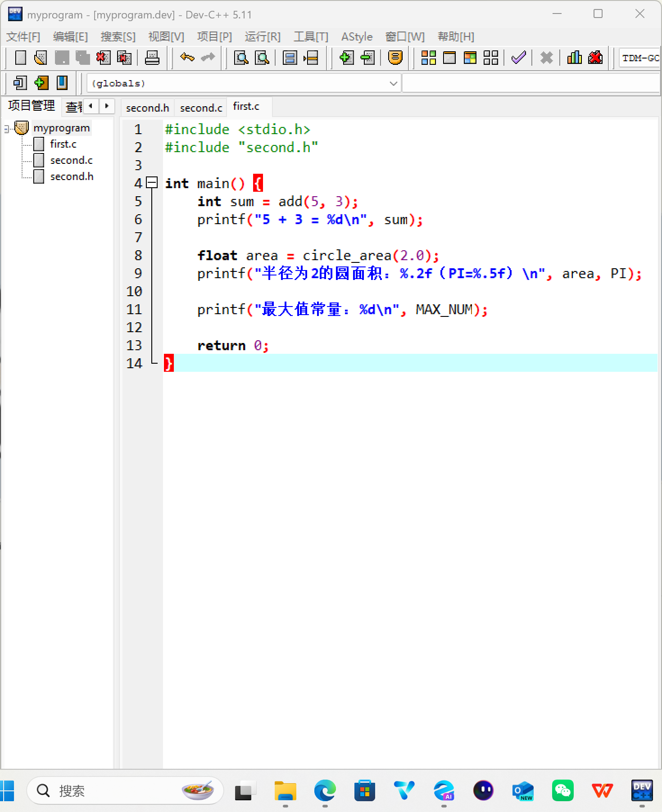Screen dimensions: 662x812
Task: Click the Close All files toolbar icon
Action: click(124, 58)
